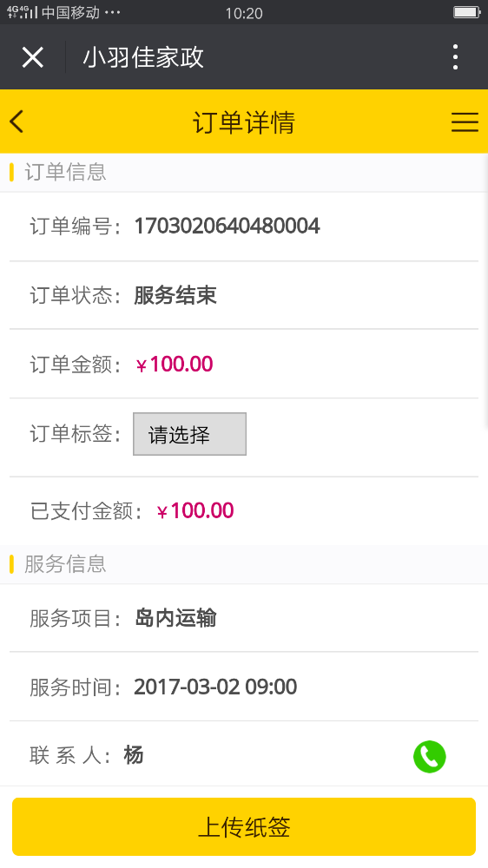488x868 pixels.
Task: Click the 上传纸签 button
Action: (244, 826)
